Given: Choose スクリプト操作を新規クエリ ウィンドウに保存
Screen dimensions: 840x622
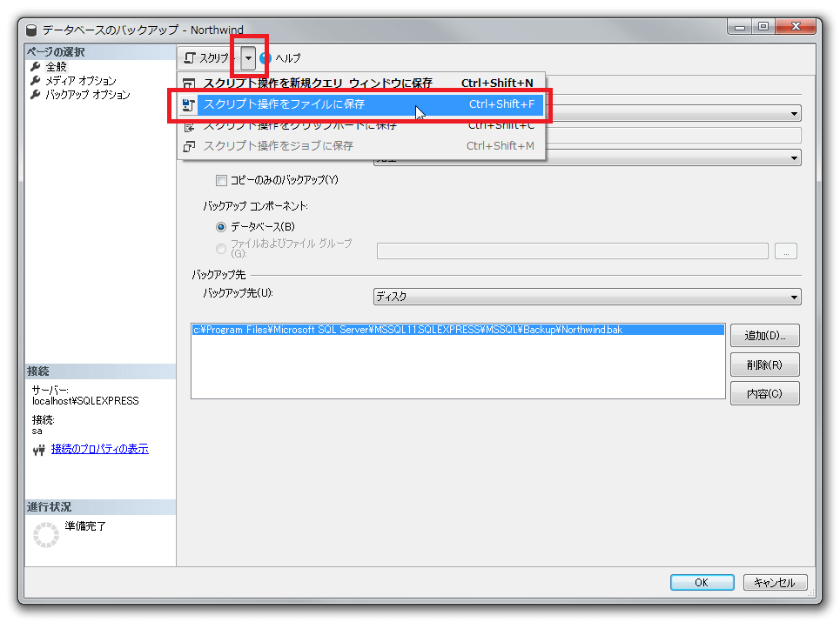Looking at the screenshot, I should (318, 84).
